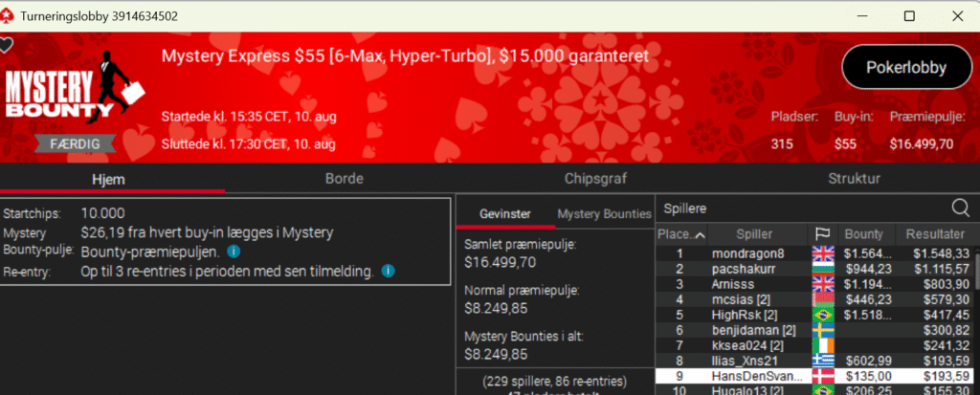
Task: Open the Chipsgraf tab
Action: pyautogui.click(x=595, y=179)
